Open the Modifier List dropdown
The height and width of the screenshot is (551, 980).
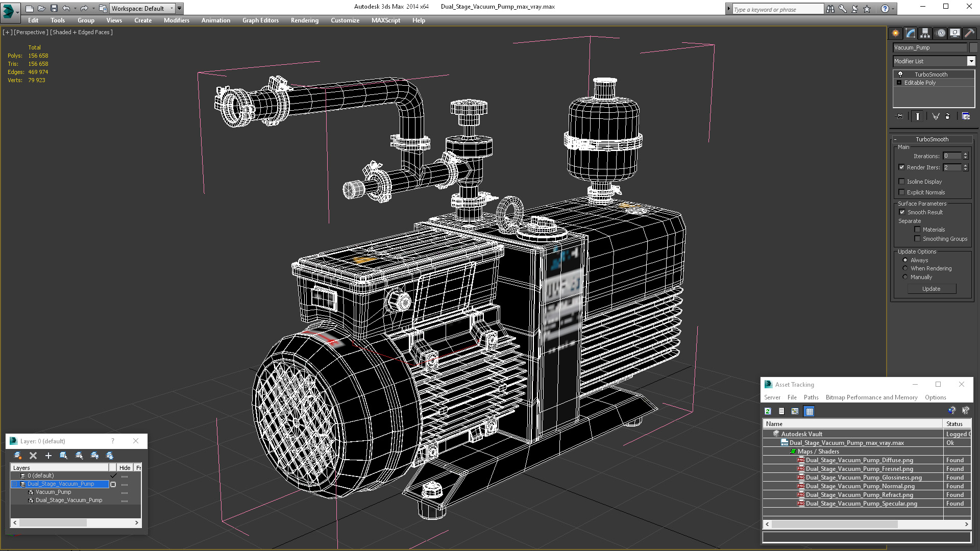971,61
